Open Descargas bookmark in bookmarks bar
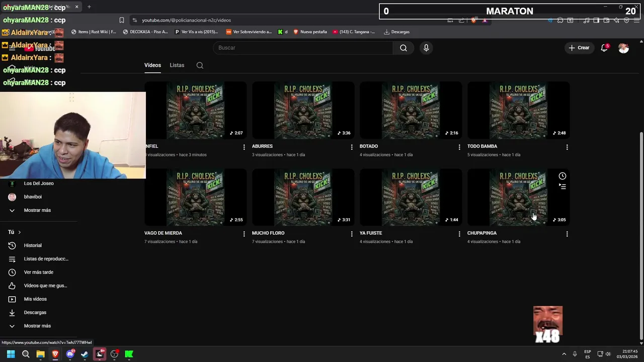 [x=396, y=32]
